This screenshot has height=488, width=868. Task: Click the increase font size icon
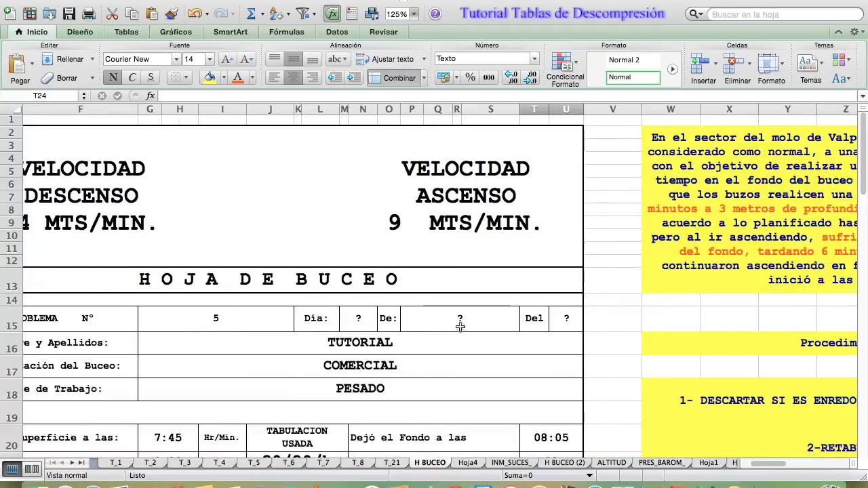[228, 59]
